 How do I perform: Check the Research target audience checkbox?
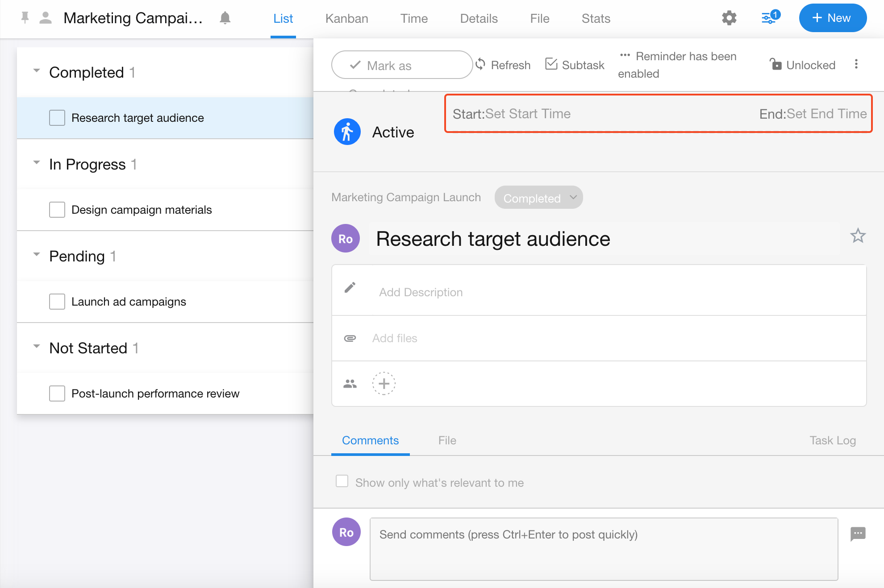click(57, 118)
